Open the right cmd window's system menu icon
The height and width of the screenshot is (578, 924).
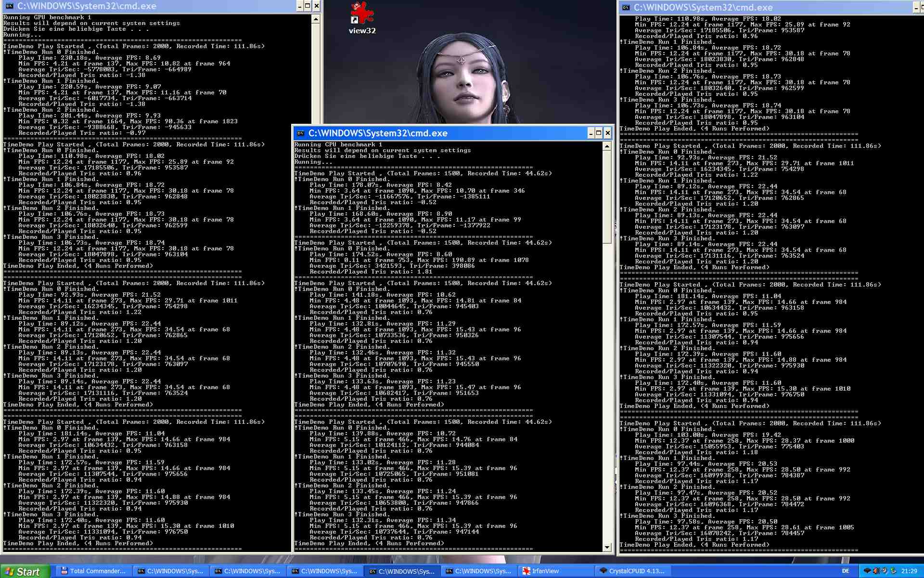626,8
